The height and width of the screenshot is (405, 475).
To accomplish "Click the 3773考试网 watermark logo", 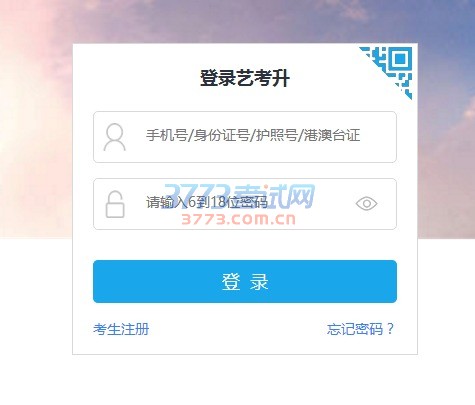I will pyautogui.click(x=239, y=196).
